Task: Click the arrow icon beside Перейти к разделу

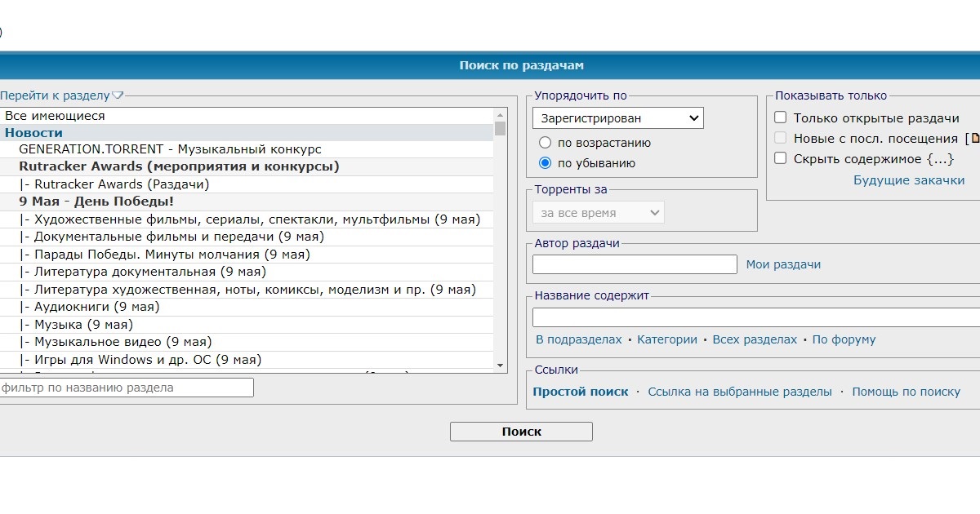Action: [x=118, y=95]
